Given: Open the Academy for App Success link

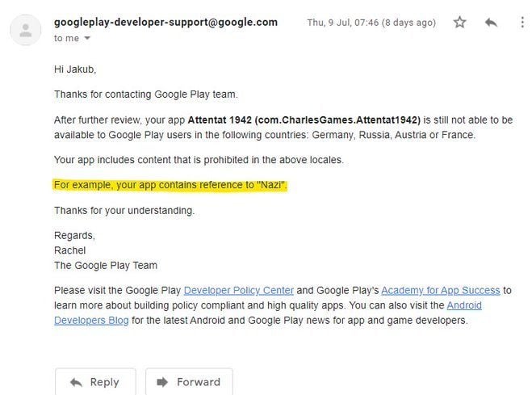Looking at the screenshot, I should click(441, 291).
